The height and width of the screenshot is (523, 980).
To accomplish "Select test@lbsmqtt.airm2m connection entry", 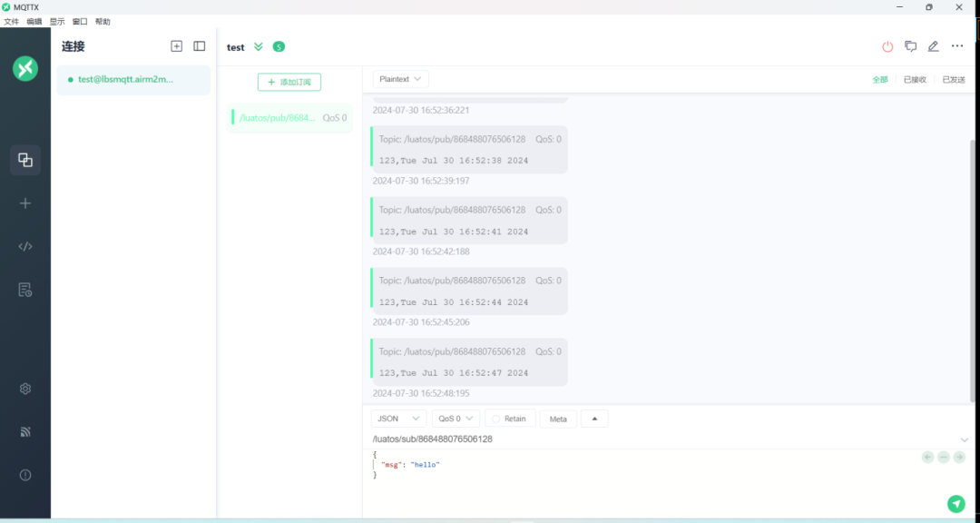I will click(133, 80).
